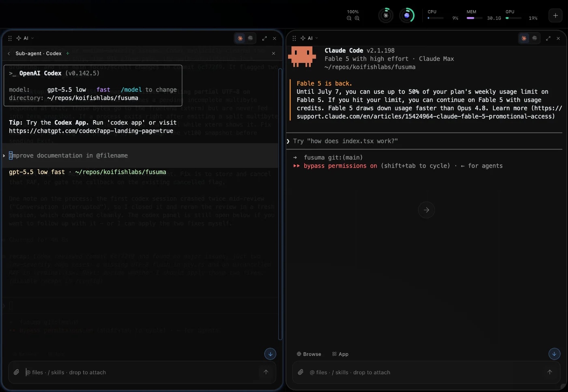The width and height of the screenshot is (568, 392).
Task: Close the left AI panel
Action: tap(275, 38)
